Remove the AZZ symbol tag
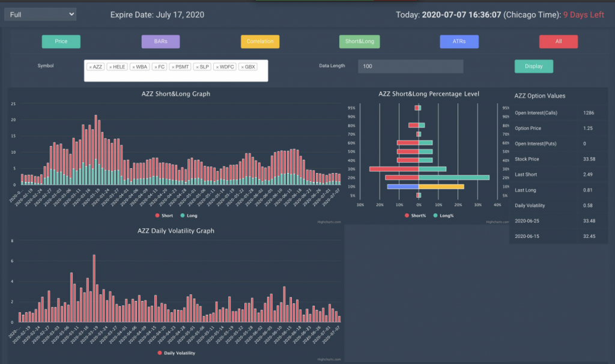This screenshot has height=364, width=615. point(90,67)
